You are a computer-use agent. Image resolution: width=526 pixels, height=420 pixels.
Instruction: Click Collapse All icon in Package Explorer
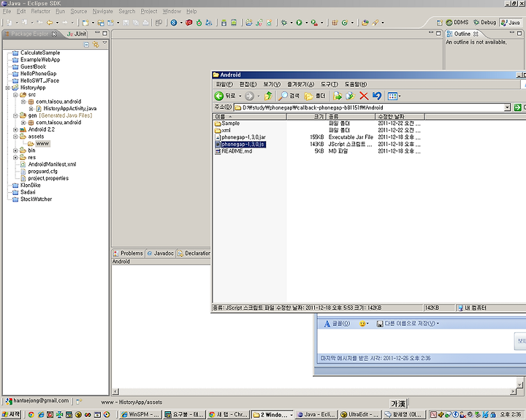point(86,45)
